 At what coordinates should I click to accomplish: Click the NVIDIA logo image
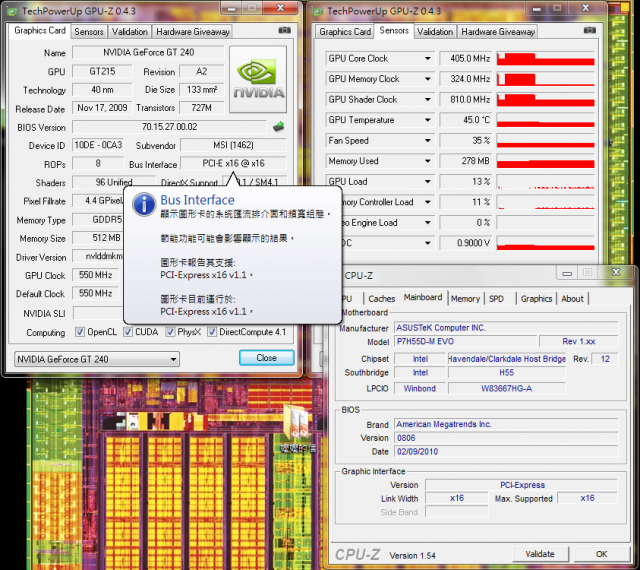pyautogui.click(x=258, y=79)
